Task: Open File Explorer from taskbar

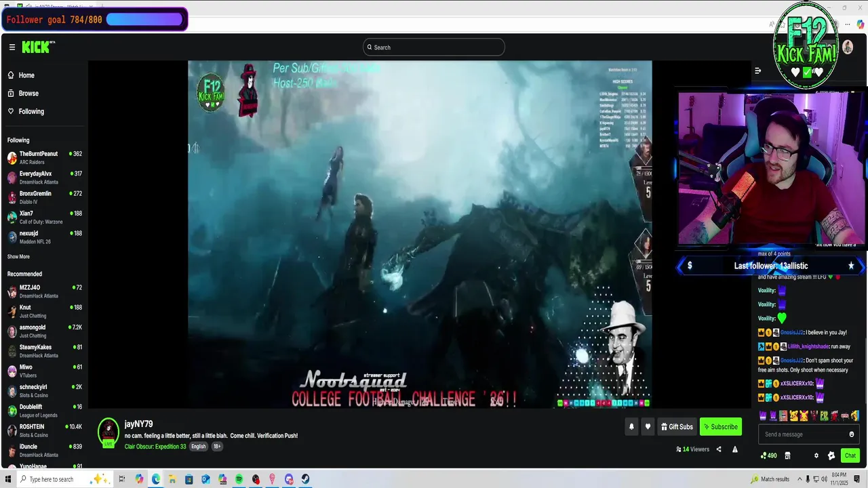Action: tap(172, 479)
